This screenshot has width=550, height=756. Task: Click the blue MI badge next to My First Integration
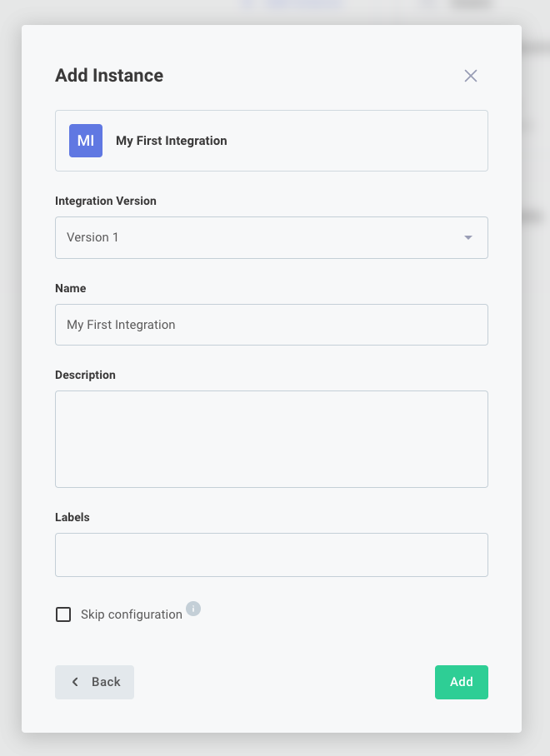85,141
